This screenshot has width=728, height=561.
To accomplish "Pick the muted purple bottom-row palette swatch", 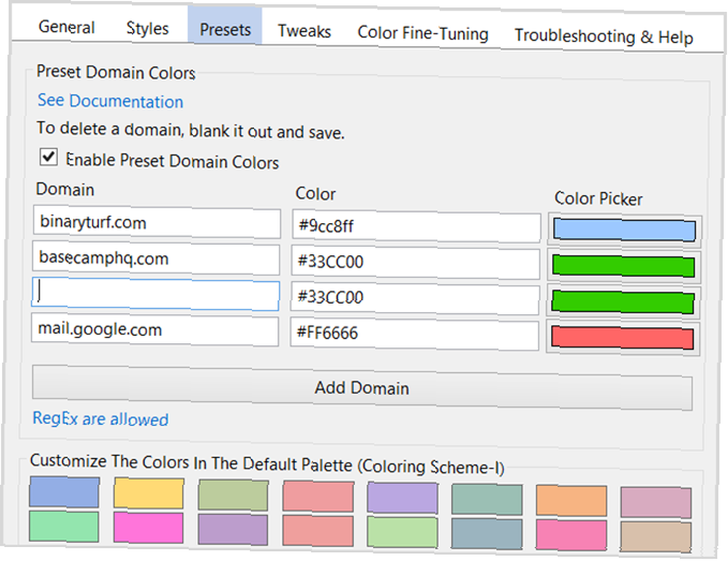I will point(233,530).
